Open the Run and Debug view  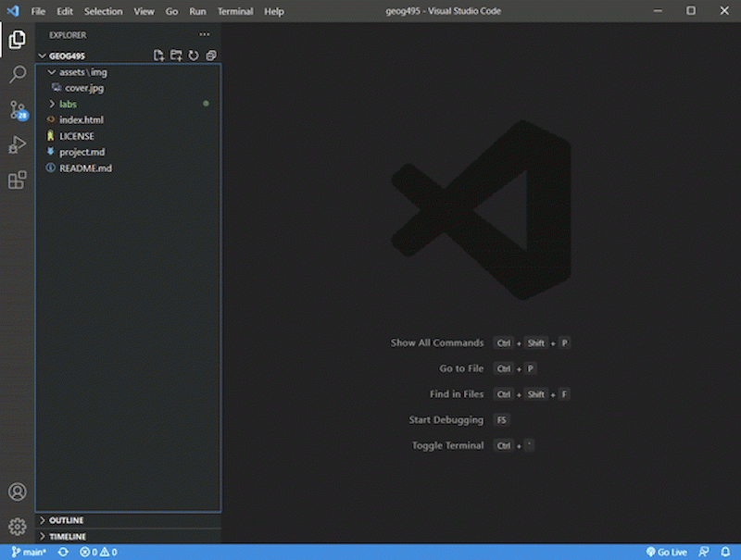(x=17, y=144)
